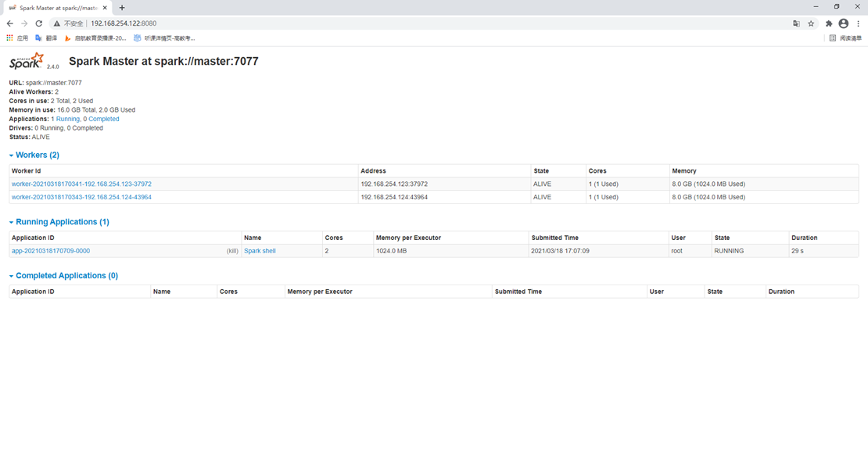Open a new browser tab
This screenshot has height=469, width=868.
point(122,8)
